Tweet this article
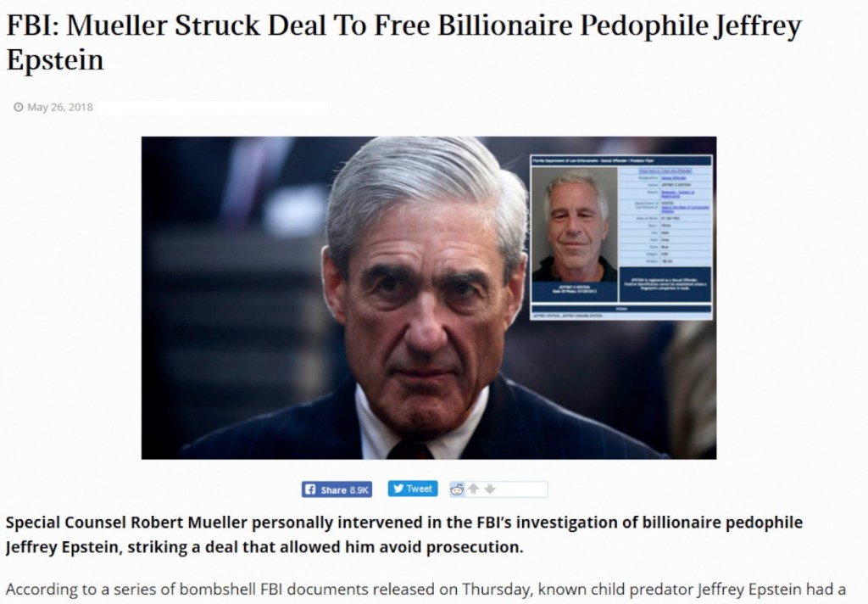 pos(413,488)
